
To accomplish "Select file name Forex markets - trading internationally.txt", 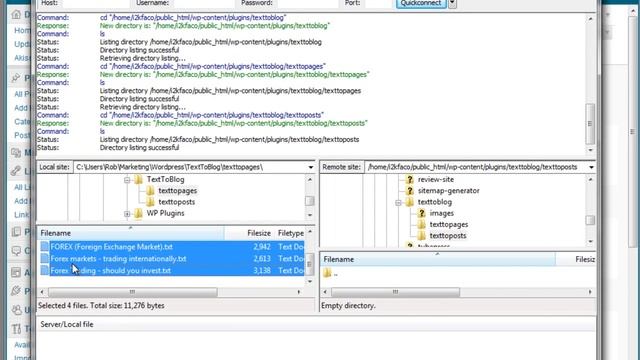I will point(118,258).
